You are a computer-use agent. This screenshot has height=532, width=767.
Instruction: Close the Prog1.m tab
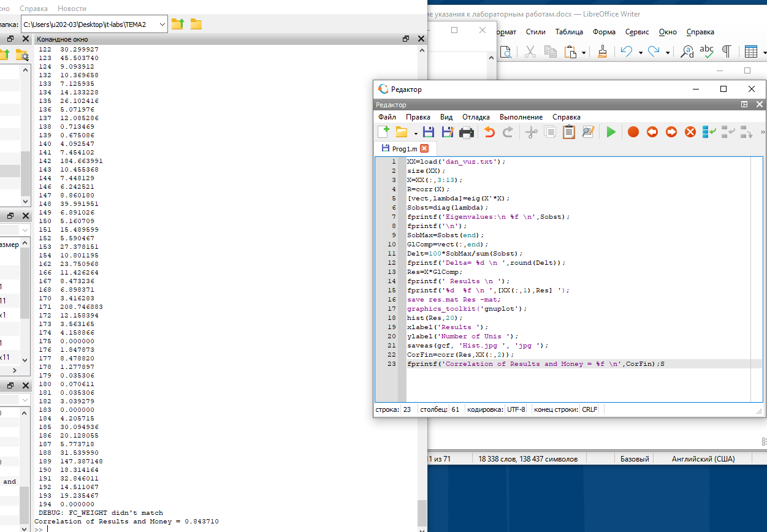point(424,148)
